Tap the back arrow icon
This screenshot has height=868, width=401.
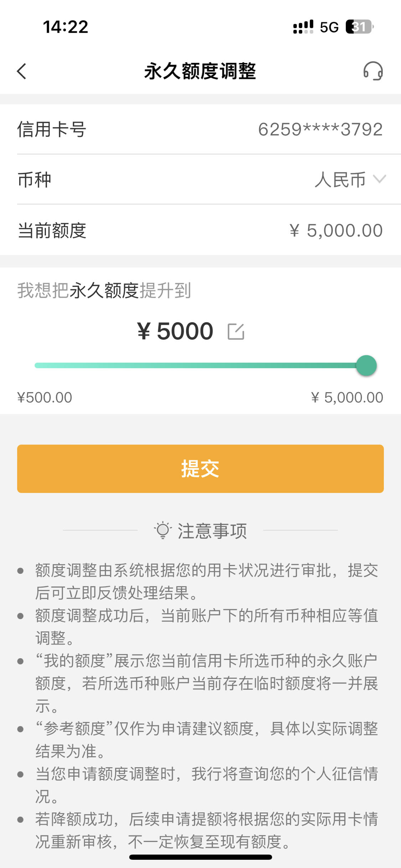pos(22,71)
